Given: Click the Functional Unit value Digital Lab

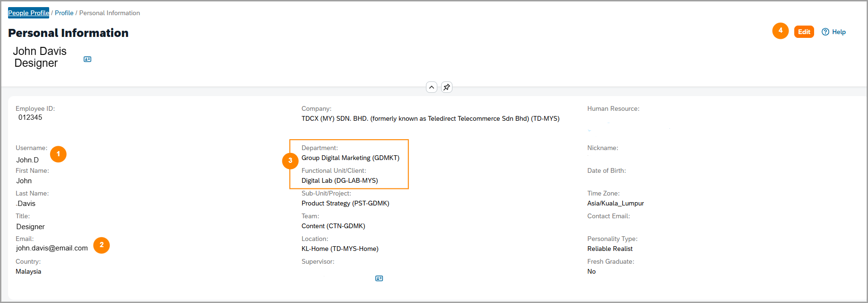Looking at the screenshot, I should coord(340,180).
